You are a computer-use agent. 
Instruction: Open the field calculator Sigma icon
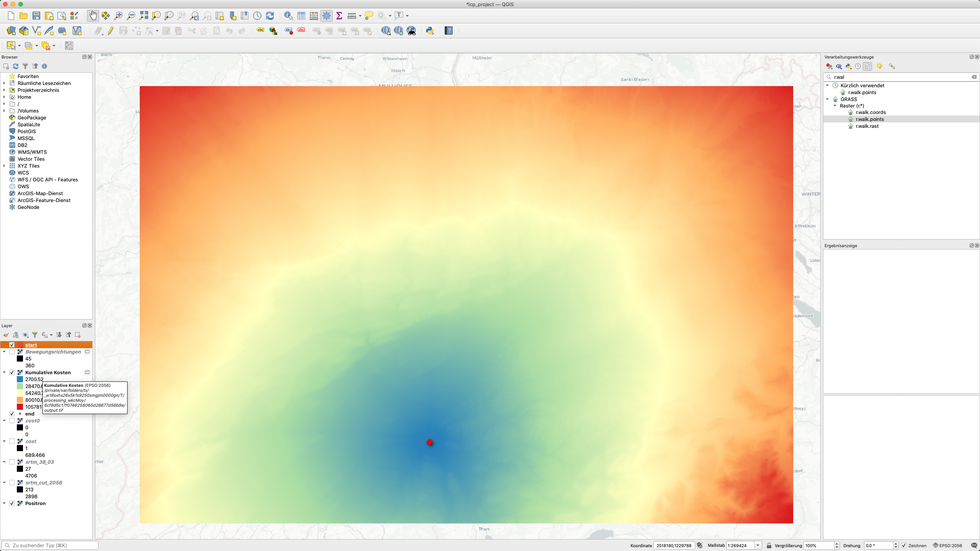[x=339, y=16]
